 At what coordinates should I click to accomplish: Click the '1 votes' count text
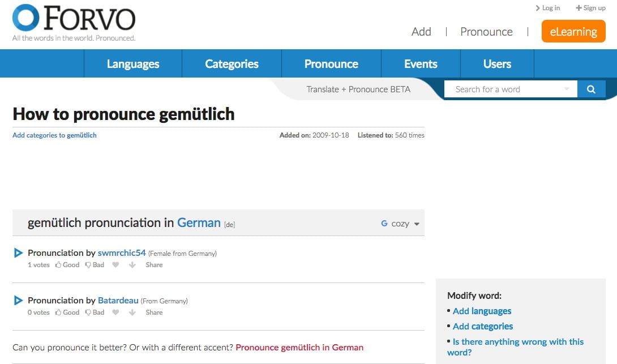[38, 265]
